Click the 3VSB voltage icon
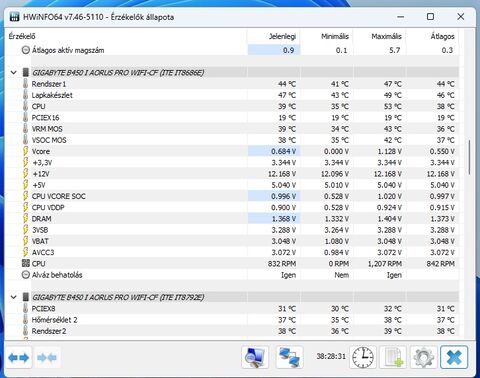 25,230
